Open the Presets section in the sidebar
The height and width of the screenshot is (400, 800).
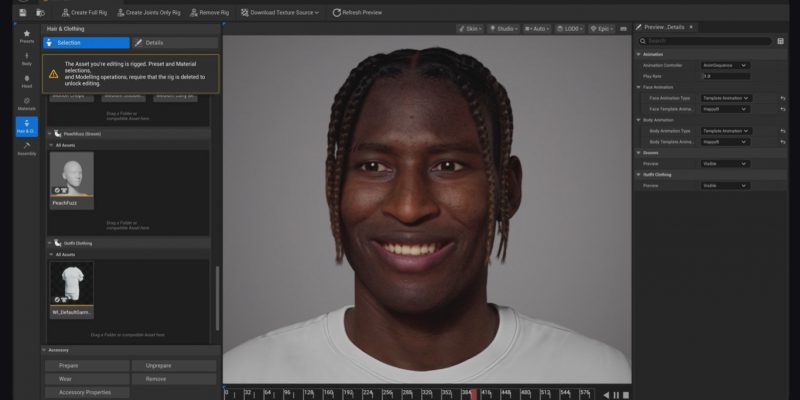point(27,36)
